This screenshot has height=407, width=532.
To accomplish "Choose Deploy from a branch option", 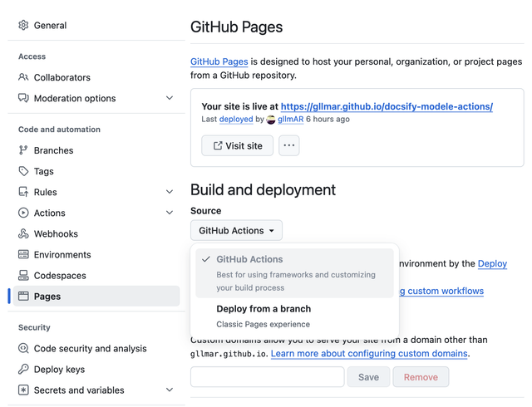I will coord(294,316).
